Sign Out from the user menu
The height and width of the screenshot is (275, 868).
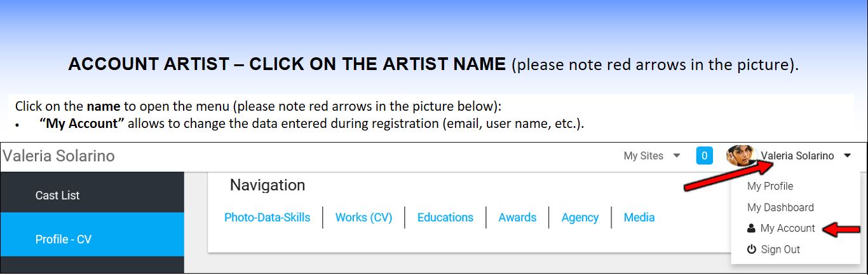click(780, 250)
